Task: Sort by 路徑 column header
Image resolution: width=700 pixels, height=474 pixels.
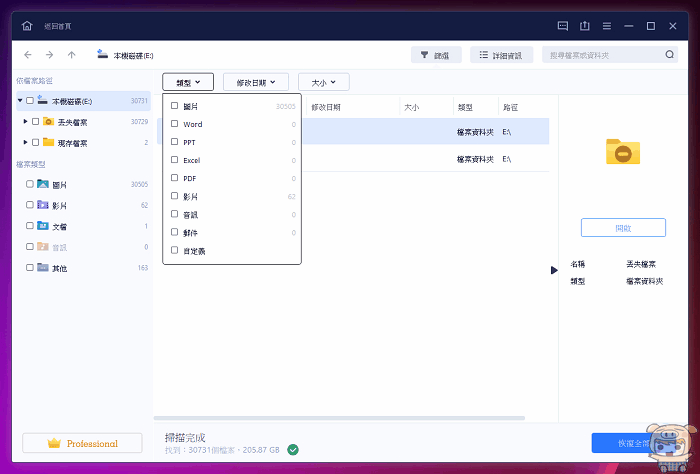Action: [510, 107]
